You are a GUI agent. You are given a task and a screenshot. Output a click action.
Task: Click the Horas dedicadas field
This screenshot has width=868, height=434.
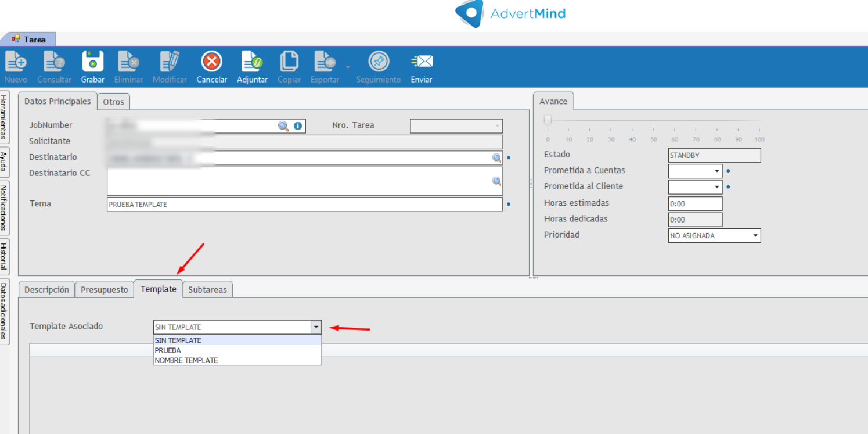tap(696, 220)
